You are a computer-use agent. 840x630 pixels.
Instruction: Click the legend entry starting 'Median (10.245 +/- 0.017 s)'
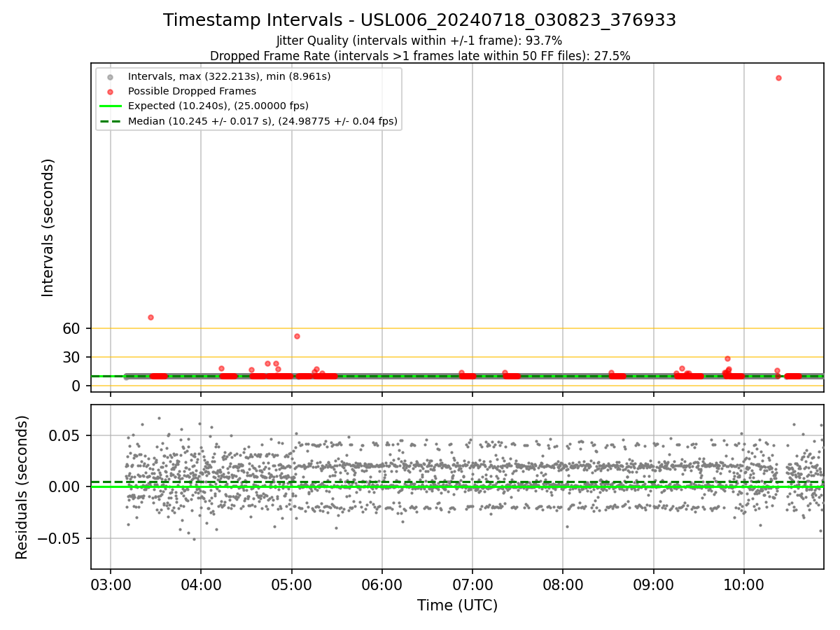tap(262, 121)
